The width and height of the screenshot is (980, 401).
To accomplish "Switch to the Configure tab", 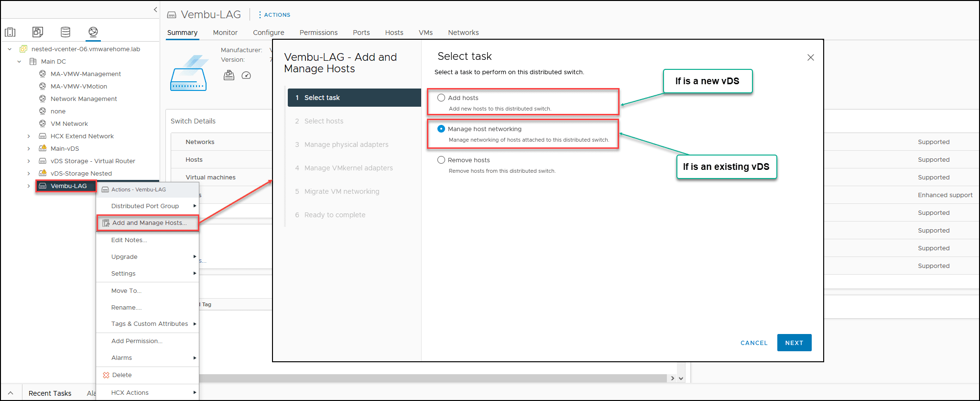I will (x=269, y=33).
